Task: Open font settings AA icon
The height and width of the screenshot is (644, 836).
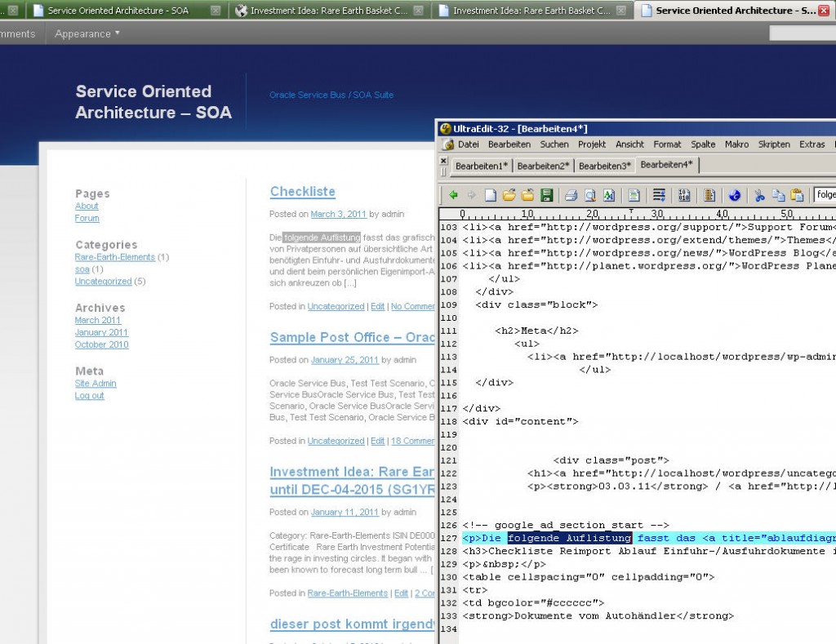Action: 609,195
